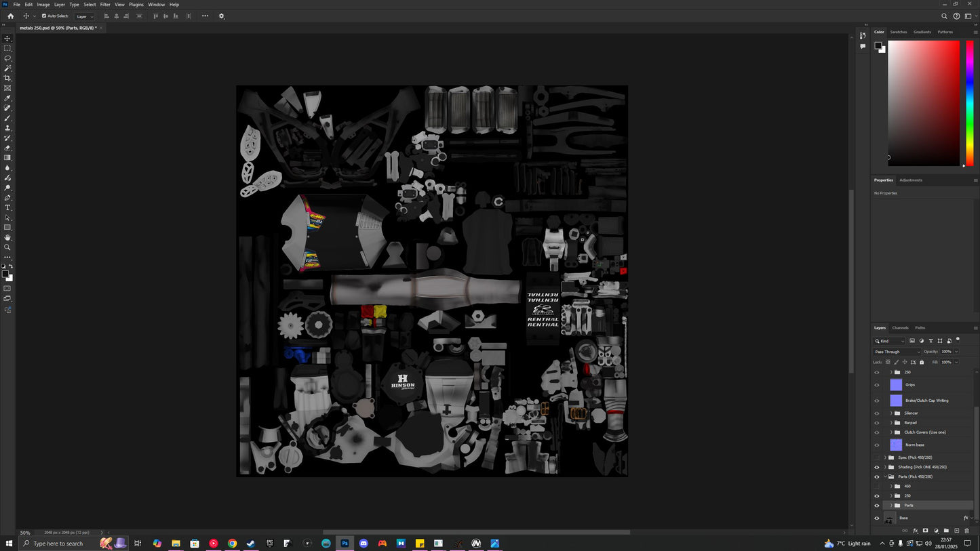Click the vertical hue slider strip

click(x=970, y=102)
